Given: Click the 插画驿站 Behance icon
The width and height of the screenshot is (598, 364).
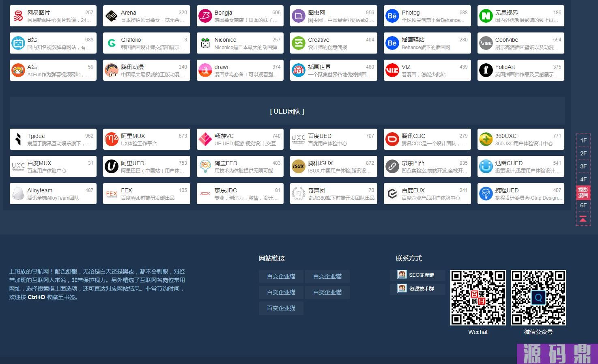Looking at the screenshot, I should [x=392, y=43].
